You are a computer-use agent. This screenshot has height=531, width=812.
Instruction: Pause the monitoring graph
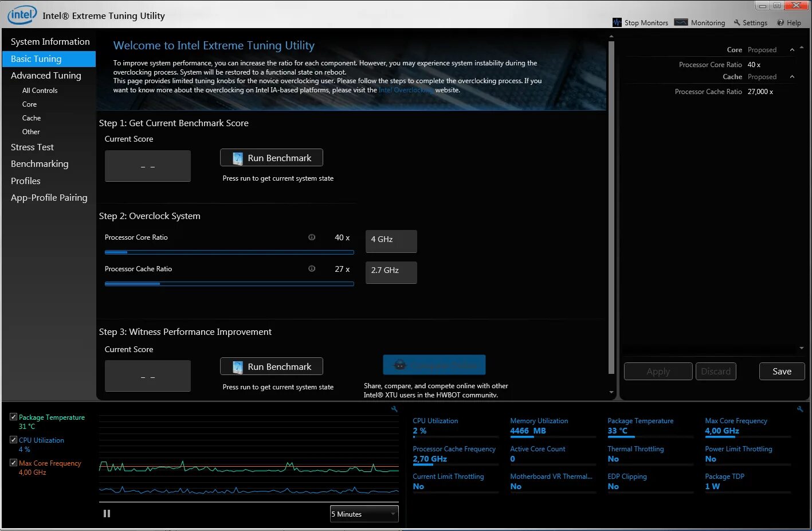[x=107, y=514]
